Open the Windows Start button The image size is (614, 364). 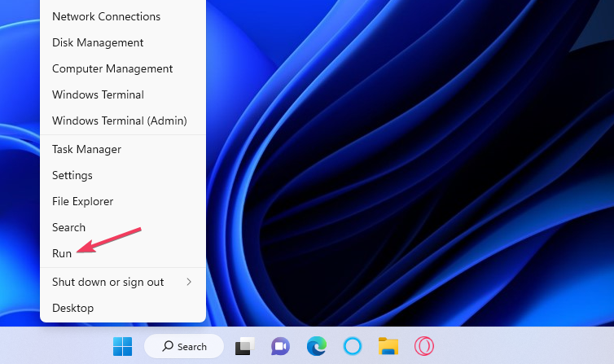pyautogui.click(x=123, y=346)
